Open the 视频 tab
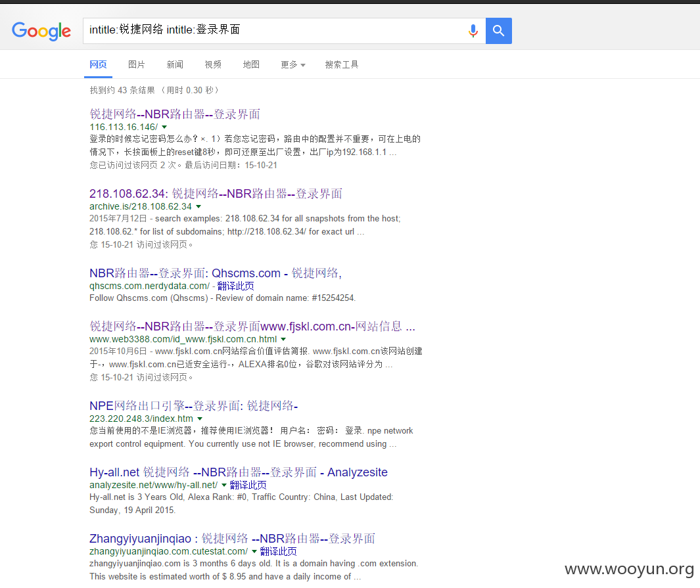 (x=213, y=64)
